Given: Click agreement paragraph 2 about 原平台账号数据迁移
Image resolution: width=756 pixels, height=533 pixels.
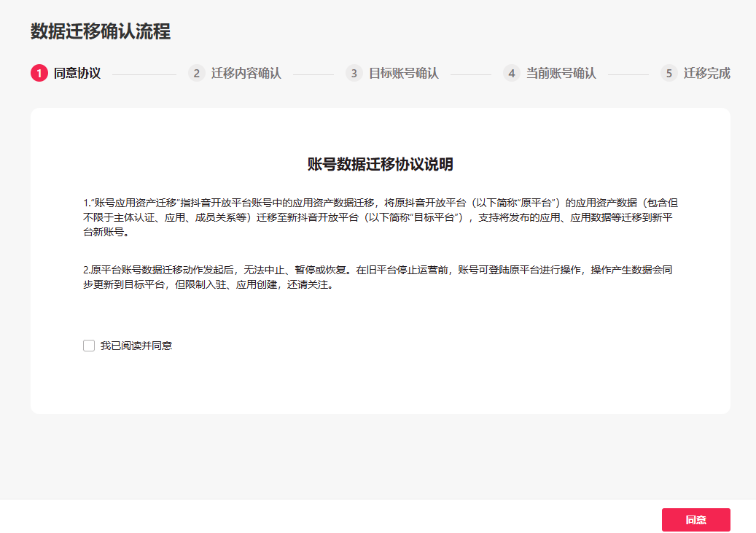Looking at the screenshot, I should click(380, 277).
